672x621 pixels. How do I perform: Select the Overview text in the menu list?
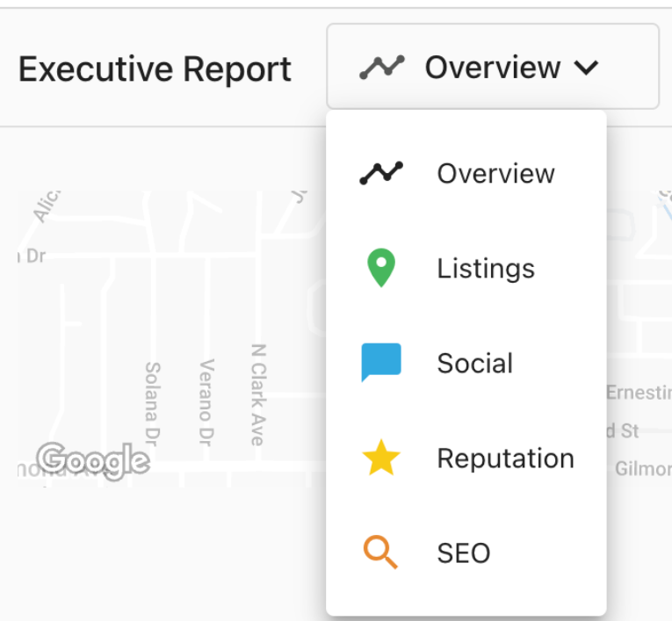(495, 173)
